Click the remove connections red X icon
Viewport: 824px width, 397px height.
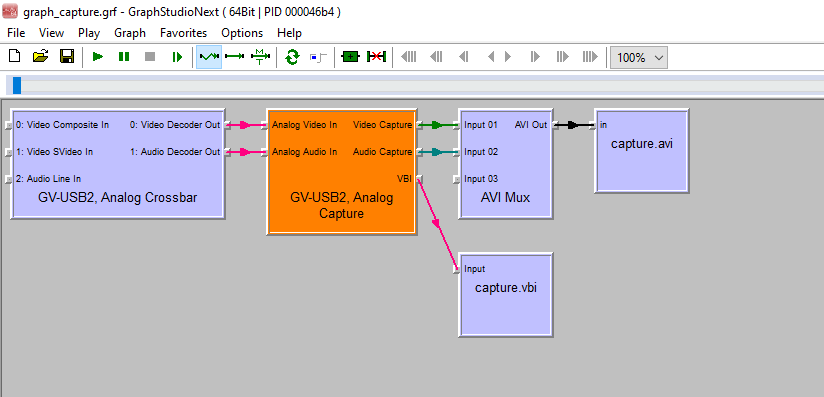tap(376, 57)
